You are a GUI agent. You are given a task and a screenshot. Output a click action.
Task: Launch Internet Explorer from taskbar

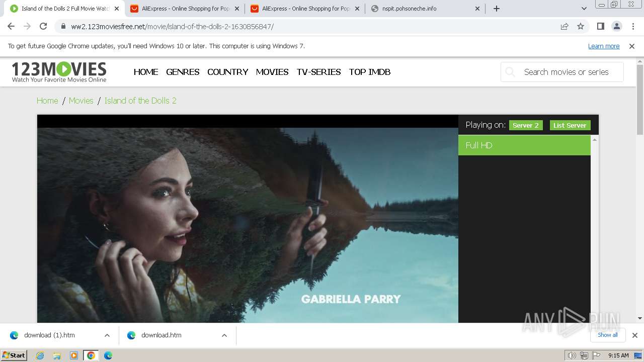40,355
